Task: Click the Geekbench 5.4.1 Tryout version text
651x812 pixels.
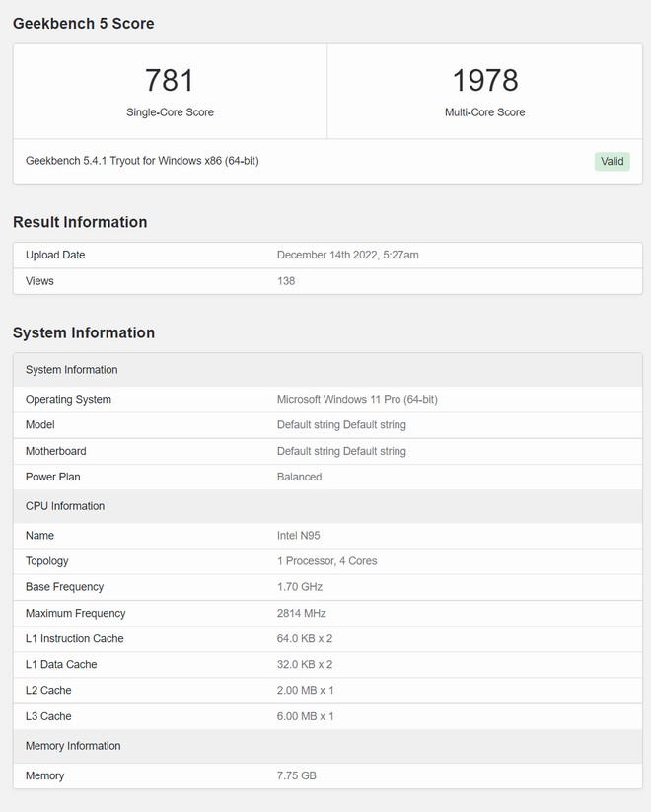Action: [142, 160]
